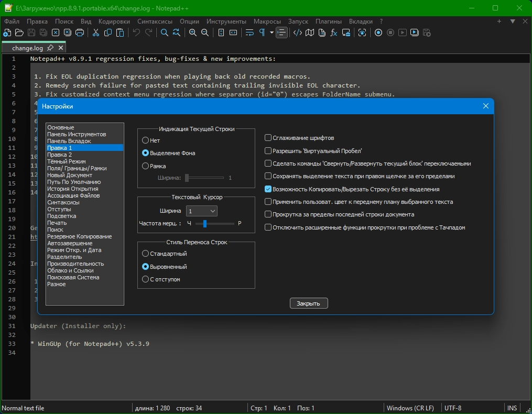Click the Print toolbar icon
532x414 pixels.
point(80,32)
